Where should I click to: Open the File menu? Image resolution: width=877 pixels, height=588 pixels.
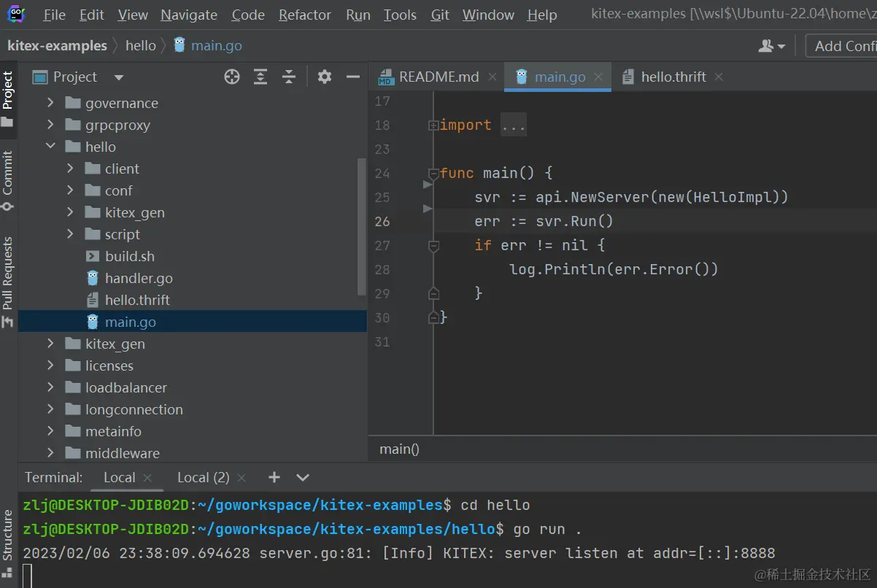[x=54, y=15]
